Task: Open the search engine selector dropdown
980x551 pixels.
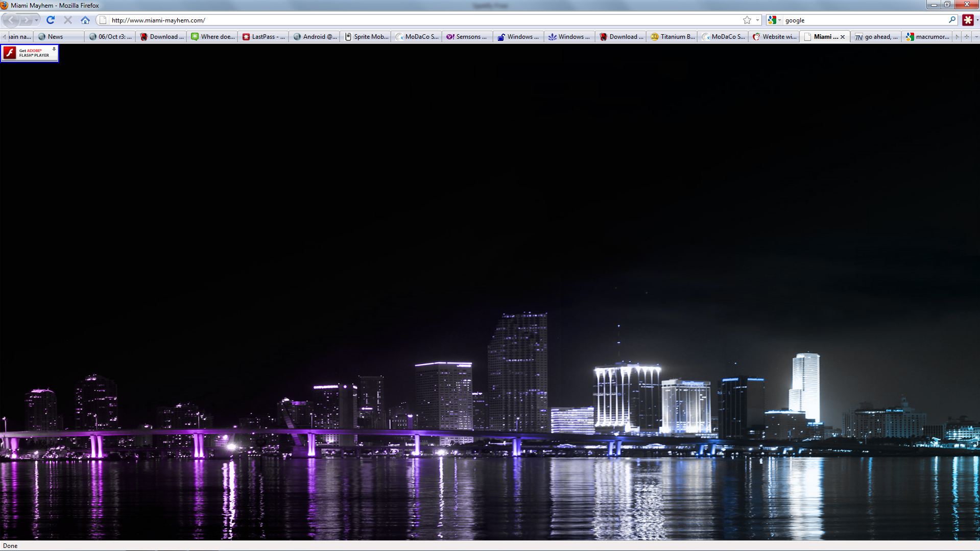Action: point(779,20)
